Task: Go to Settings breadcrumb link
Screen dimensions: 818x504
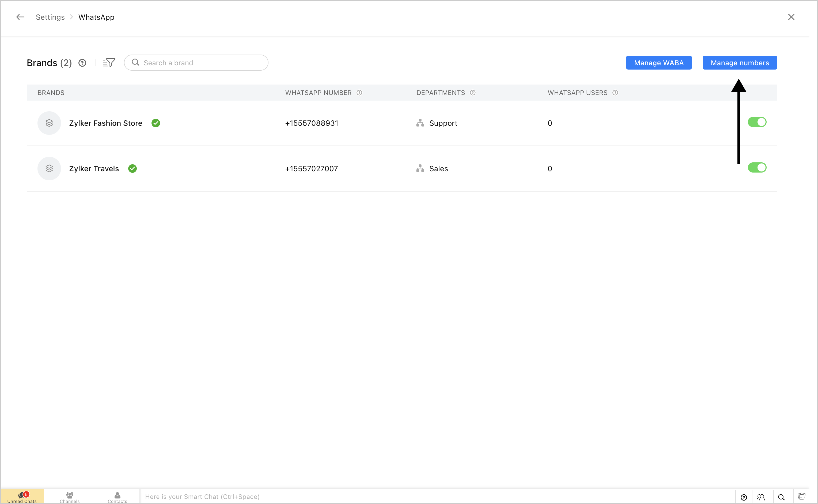Action: click(x=50, y=17)
